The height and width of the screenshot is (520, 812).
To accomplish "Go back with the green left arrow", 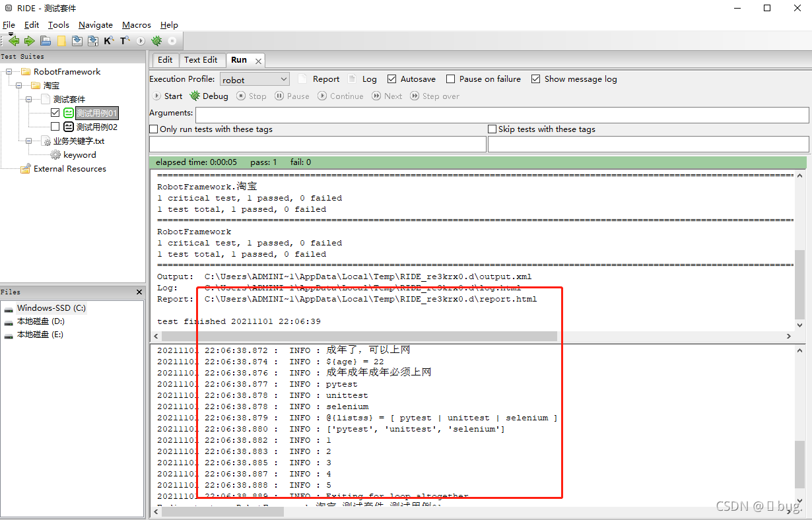I will point(13,41).
